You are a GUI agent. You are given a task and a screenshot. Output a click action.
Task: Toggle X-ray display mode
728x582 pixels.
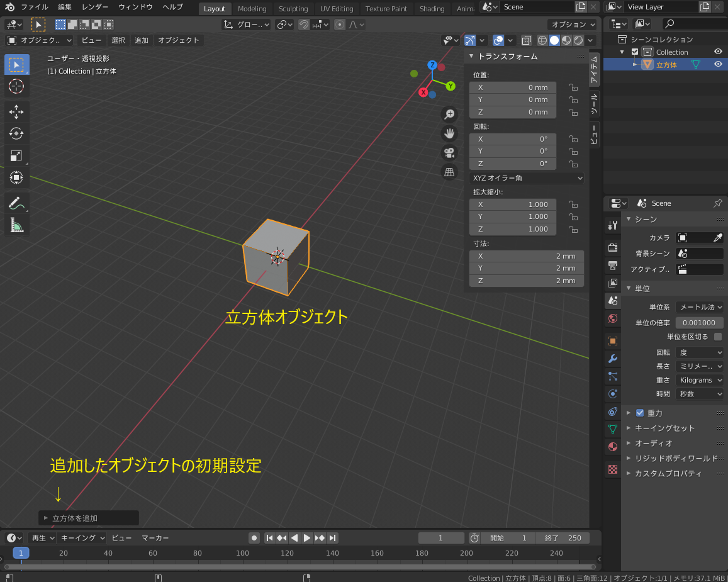click(x=526, y=40)
